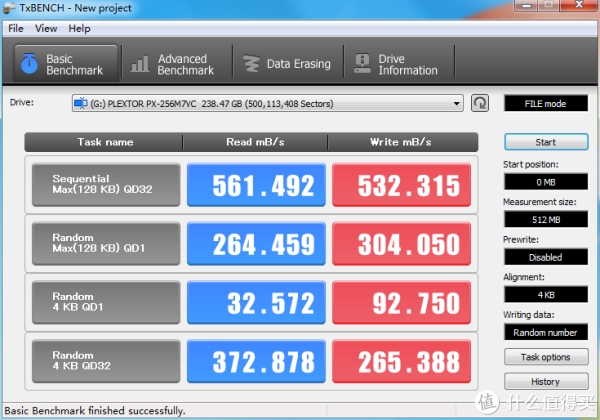600x420 pixels.
Task: Click the 4 KB QD1 write result 92.750
Action: (x=402, y=303)
